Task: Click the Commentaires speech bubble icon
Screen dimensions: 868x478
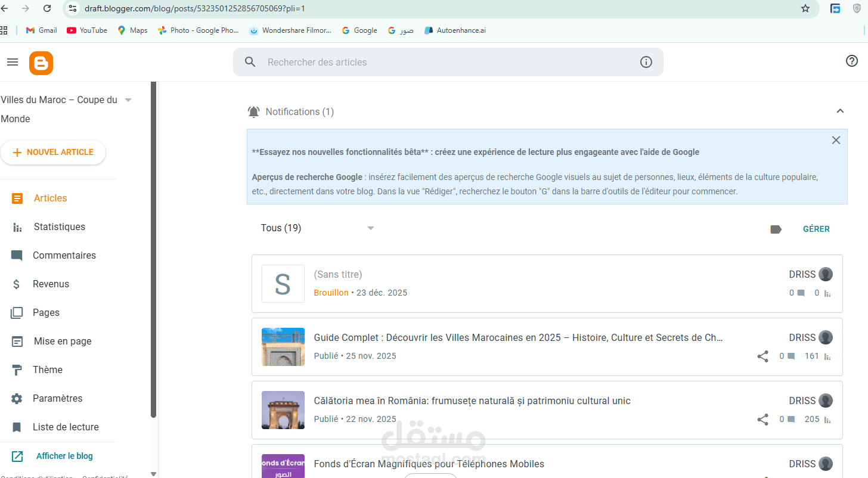Action: [x=17, y=256]
